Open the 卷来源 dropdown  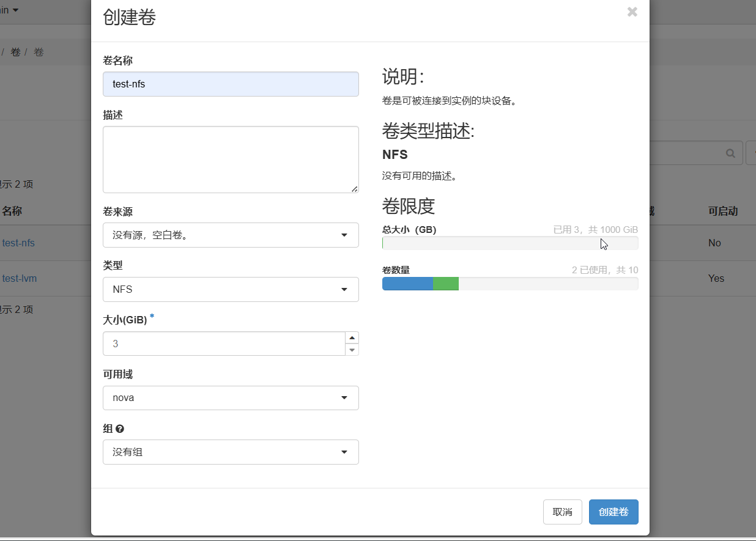[231, 235]
